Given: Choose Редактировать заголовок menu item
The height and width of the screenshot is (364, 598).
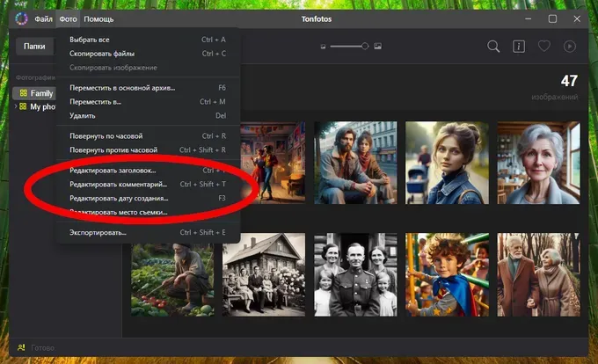Looking at the screenshot, I should point(148,171).
